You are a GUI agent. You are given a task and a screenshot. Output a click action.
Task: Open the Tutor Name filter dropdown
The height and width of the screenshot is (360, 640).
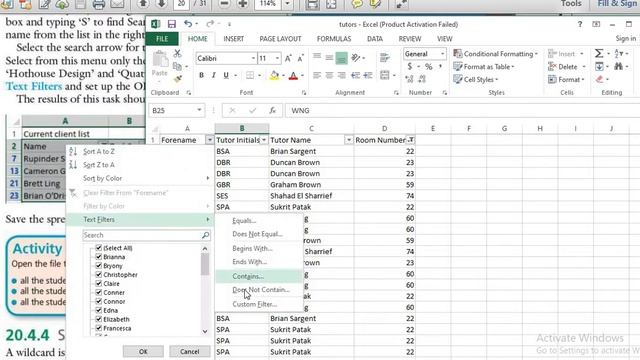pyautogui.click(x=349, y=140)
